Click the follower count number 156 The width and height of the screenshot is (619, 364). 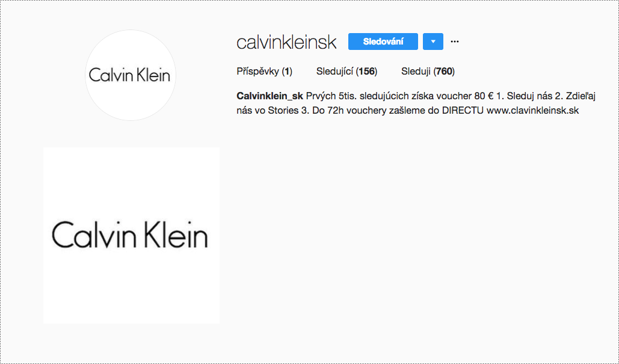tap(367, 72)
